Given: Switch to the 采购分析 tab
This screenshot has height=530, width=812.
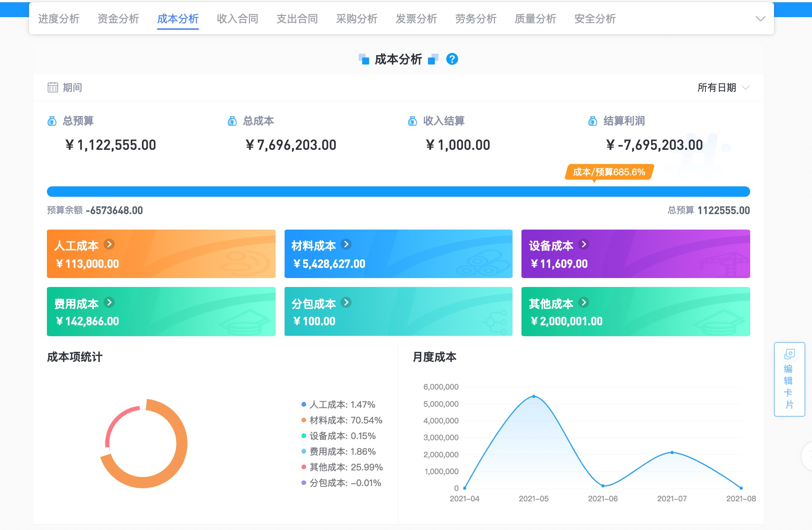Looking at the screenshot, I should point(356,19).
